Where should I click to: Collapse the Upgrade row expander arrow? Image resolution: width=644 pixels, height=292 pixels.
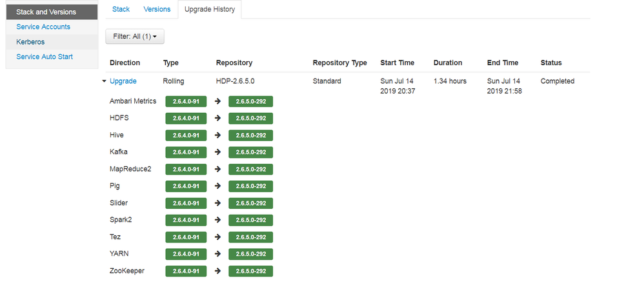105,81
